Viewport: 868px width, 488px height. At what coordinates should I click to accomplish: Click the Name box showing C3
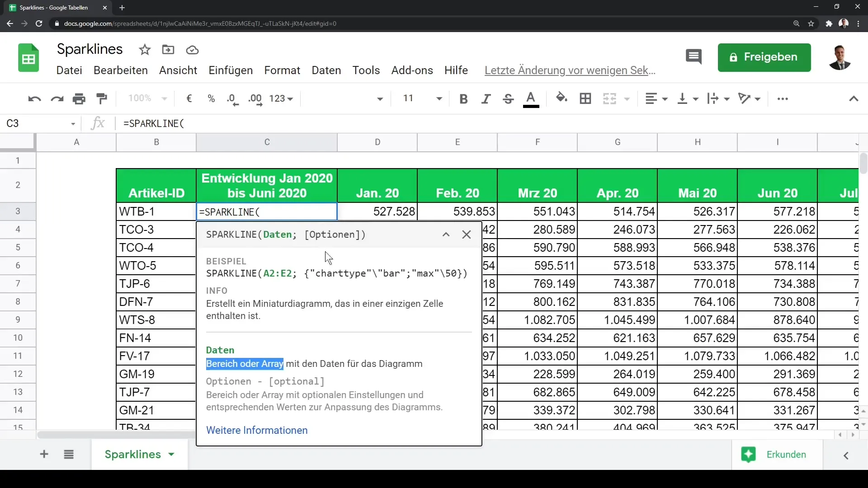click(41, 123)
